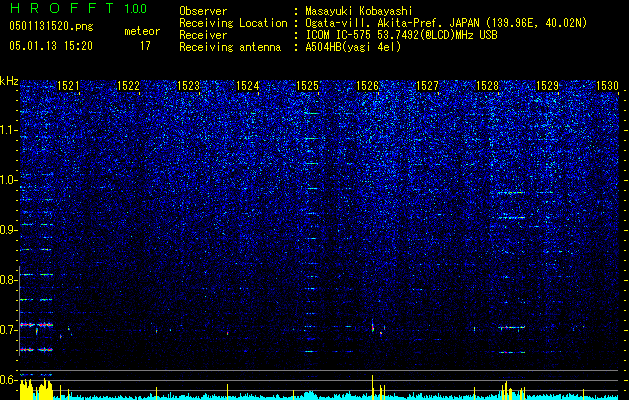Click the A504HB(yagi 4el) antenna text
The width and height of the screenshot is (629, 400).
coord(353,47)
